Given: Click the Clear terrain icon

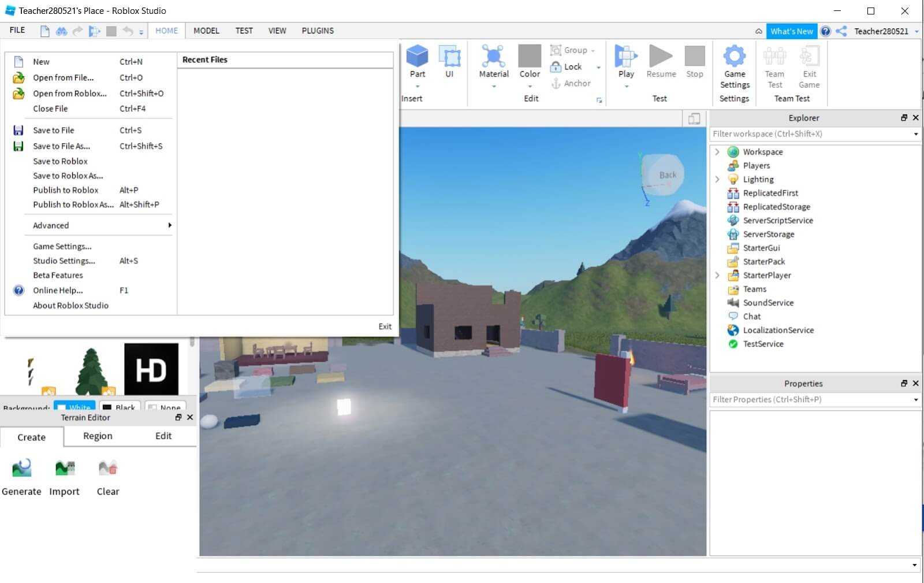Looking at the screenshot, I should pos(107,469).
